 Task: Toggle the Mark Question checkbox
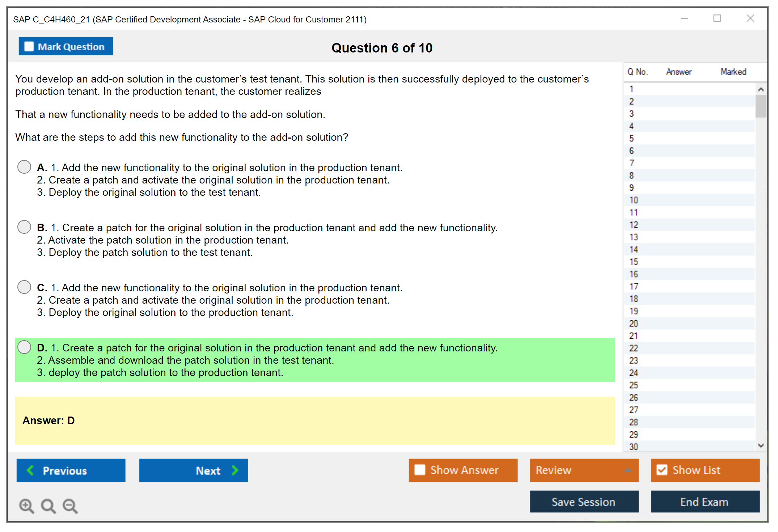(x=29, y=47)
